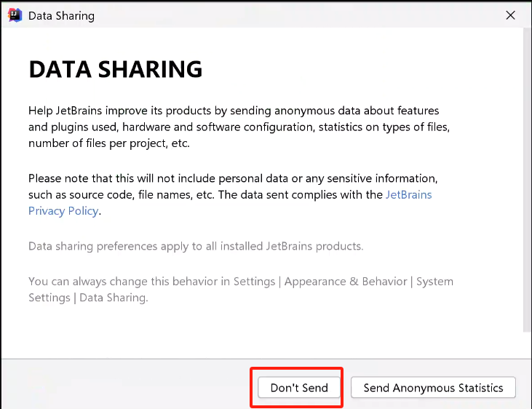Click the Don't Send button
The height and width of the screenshot is (409, 532).
pos(299,387)
